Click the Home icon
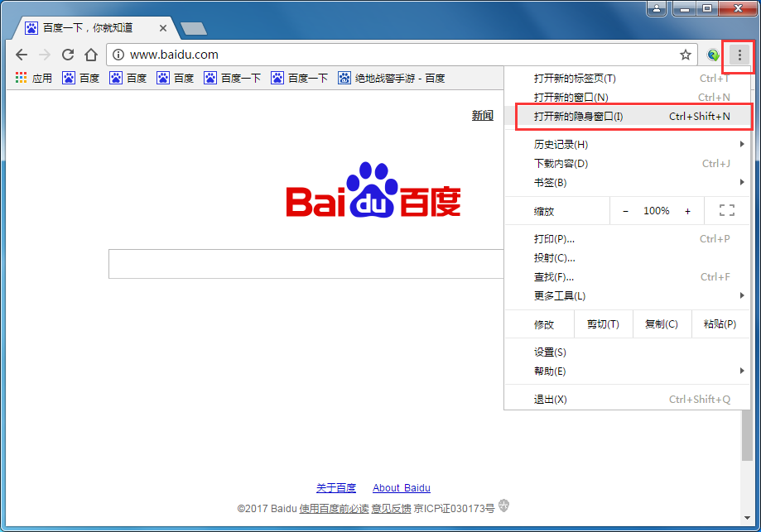 91,54
